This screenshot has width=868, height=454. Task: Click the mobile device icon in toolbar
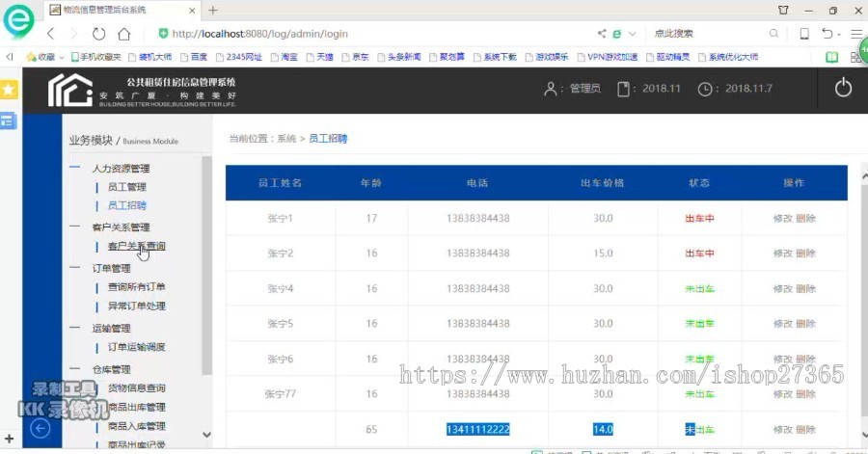point(804,34)
